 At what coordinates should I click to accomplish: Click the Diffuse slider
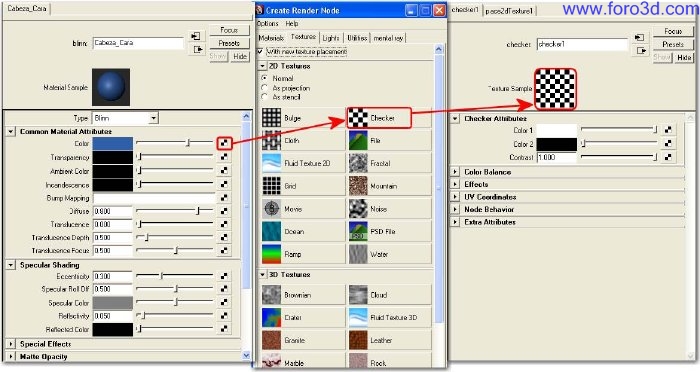[175, 211]
